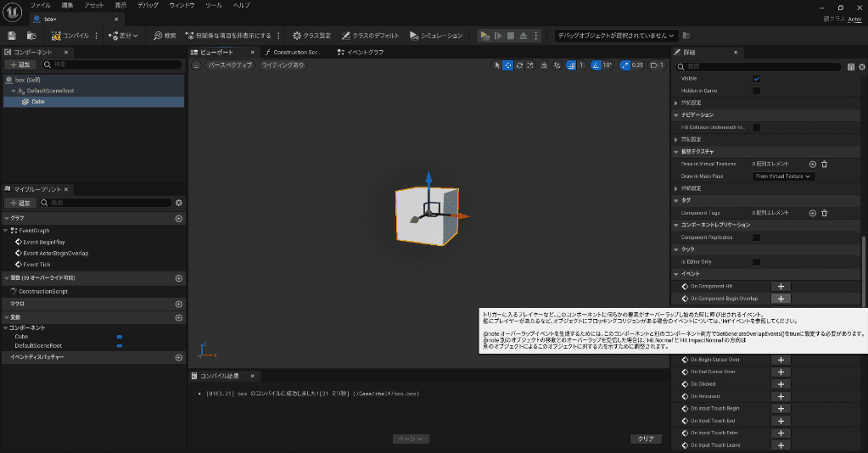This screenshot has width=868, height=453.
Task: Open the Window (ウィンドウ) menu
Action: [182, 5]
